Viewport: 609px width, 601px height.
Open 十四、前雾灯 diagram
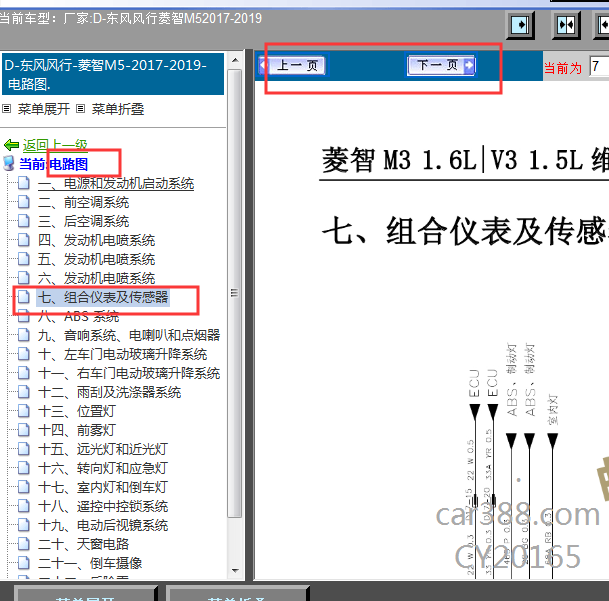77,431
